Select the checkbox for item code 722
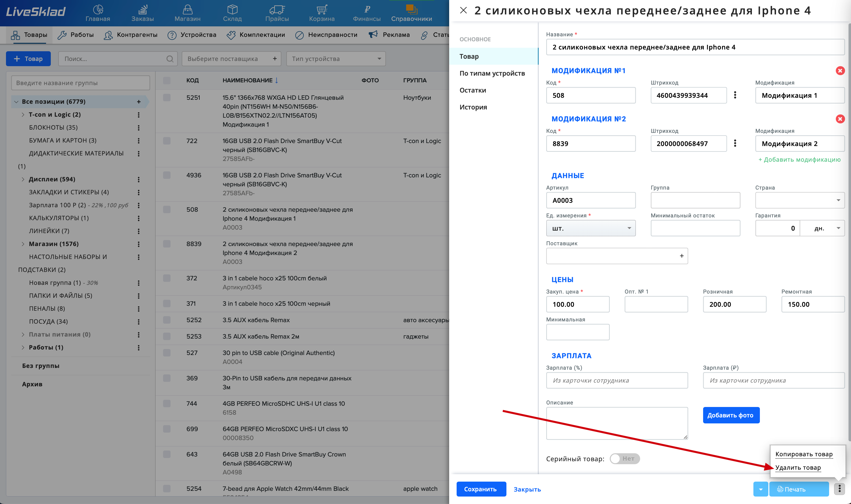Viewport: 851px width, 504px height. (x=167, y=141)
